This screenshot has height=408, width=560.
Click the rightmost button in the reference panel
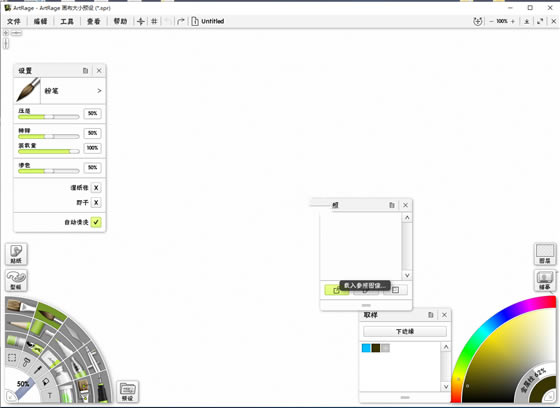(x=395, y=290)
